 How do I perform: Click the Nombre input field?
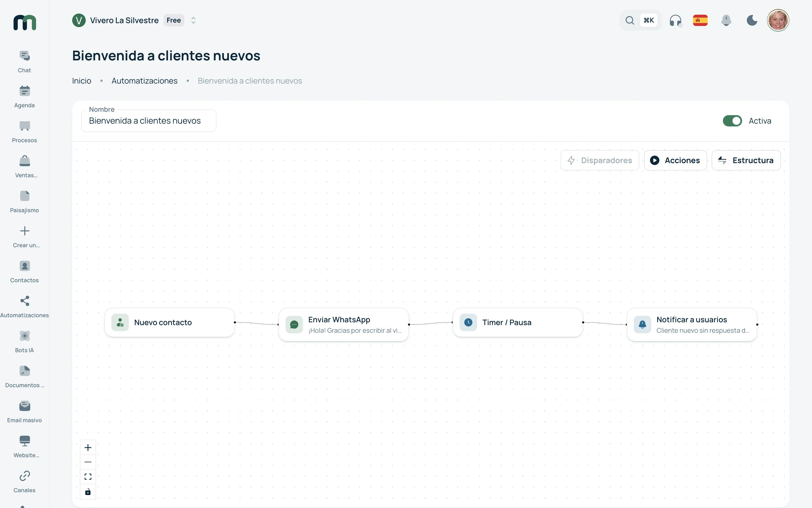tap(149, 121)
